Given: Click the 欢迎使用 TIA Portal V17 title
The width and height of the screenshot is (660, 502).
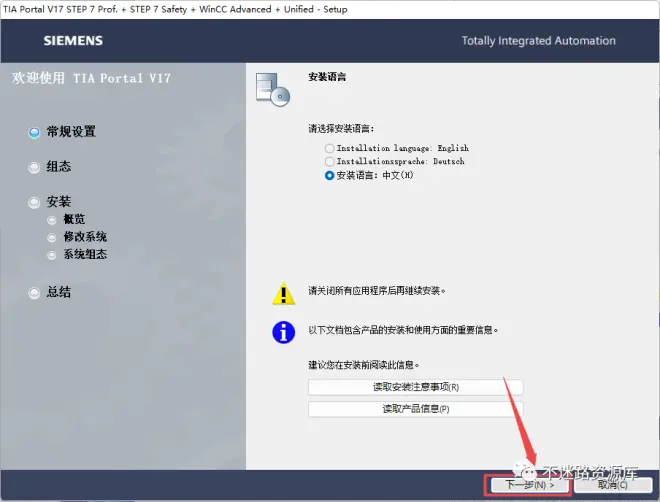Looking at the screenshot, I should pyautogui.click(x=91, y=78).
